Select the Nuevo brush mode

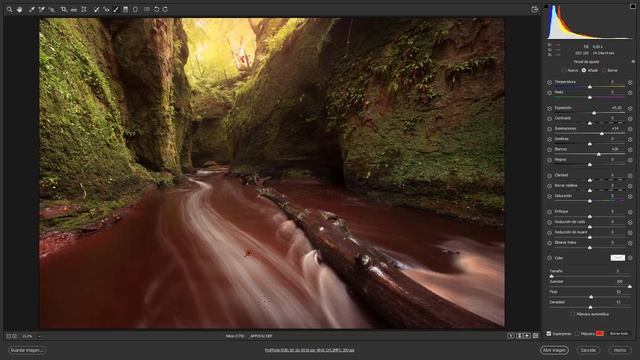pyautogui.click(x=564, y=71)
